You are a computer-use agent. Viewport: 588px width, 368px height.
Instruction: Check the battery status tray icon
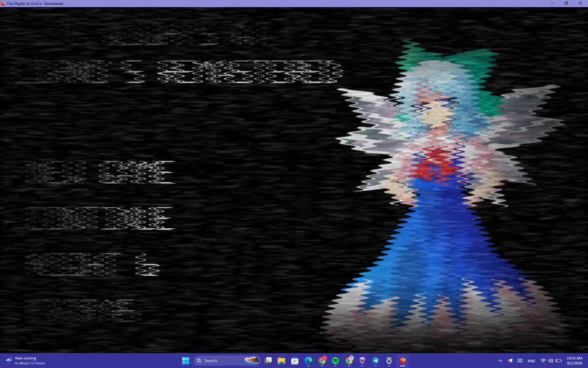pyautogui.click(x=559, y=361)
